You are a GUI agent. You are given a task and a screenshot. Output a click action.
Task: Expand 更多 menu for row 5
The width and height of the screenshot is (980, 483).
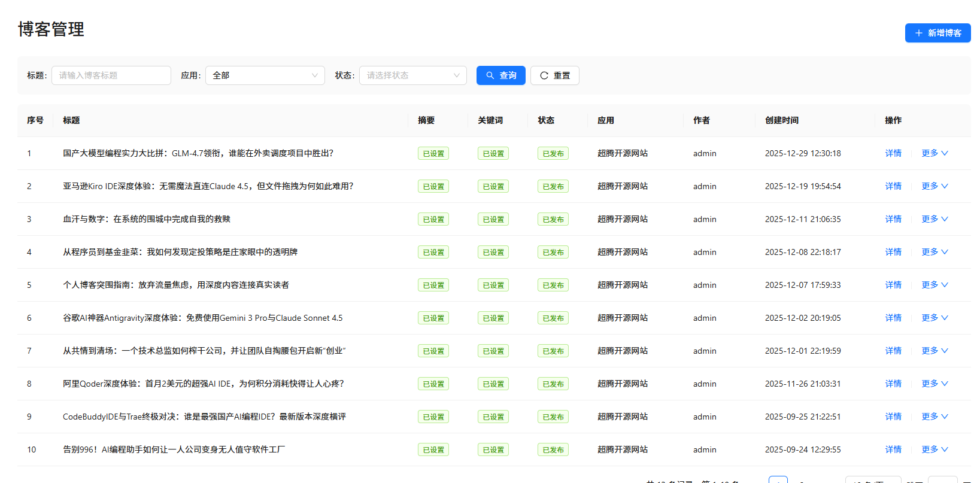935,285
